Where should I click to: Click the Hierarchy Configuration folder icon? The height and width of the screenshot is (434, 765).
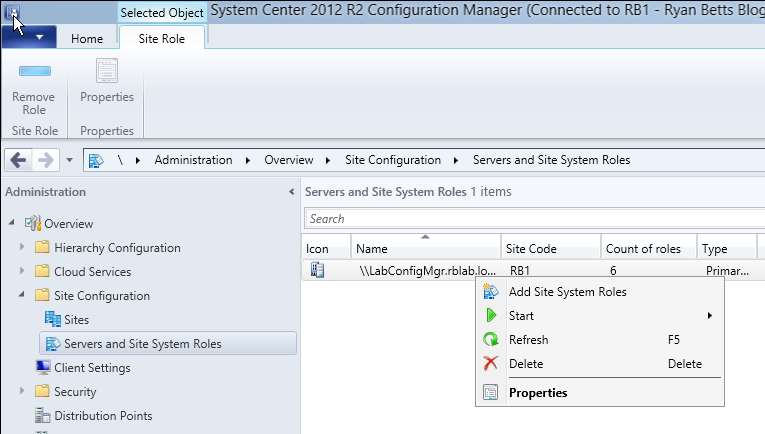click(x=42, y=247)
